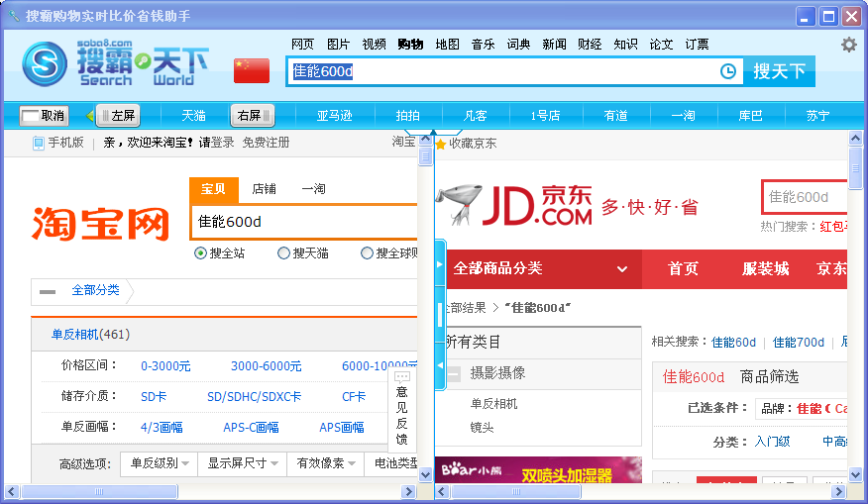Image resolution: width=868 pixels, height=504 pixels.
Task: Switch to the 音乐 search category
Action: [x=483, y=45]
